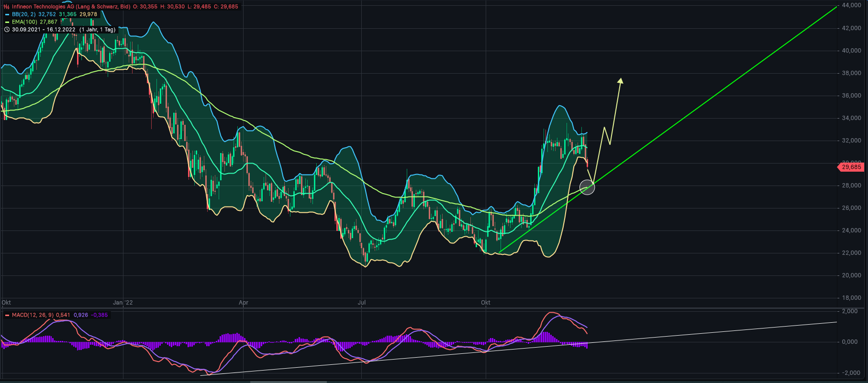868x383 pixels.
Task: Click the Jul time axis label
Action: [x=362, y=303]
